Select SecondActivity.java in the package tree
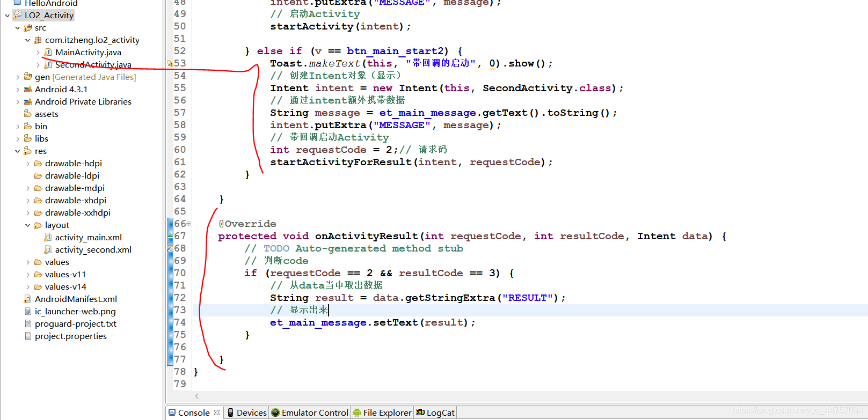The width and height of the screenshot is (868, 420). 93,64
